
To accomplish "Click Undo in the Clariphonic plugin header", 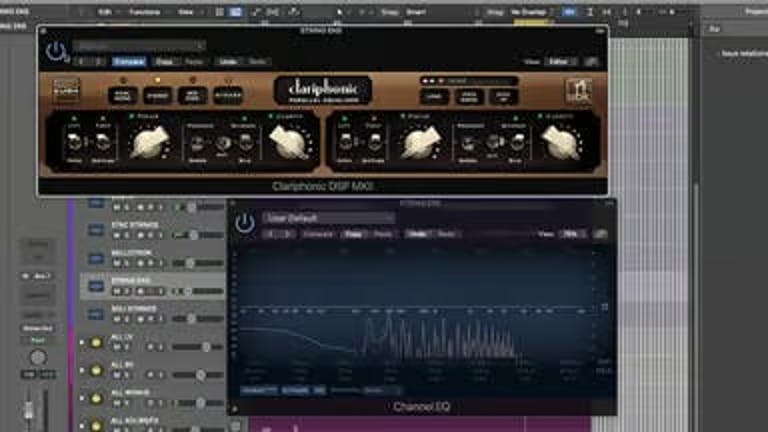I will pos(228,62).
